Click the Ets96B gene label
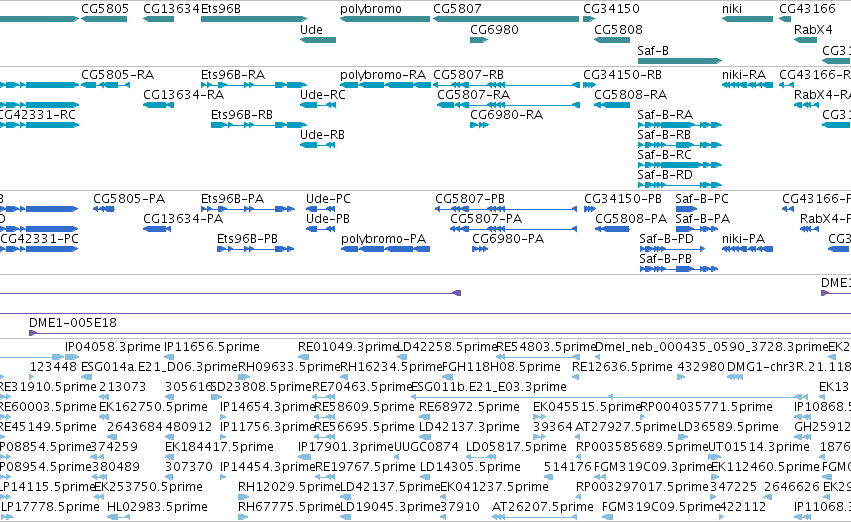Image resolution: width=851 pixels, height=522 pixels. coord(221,9)
